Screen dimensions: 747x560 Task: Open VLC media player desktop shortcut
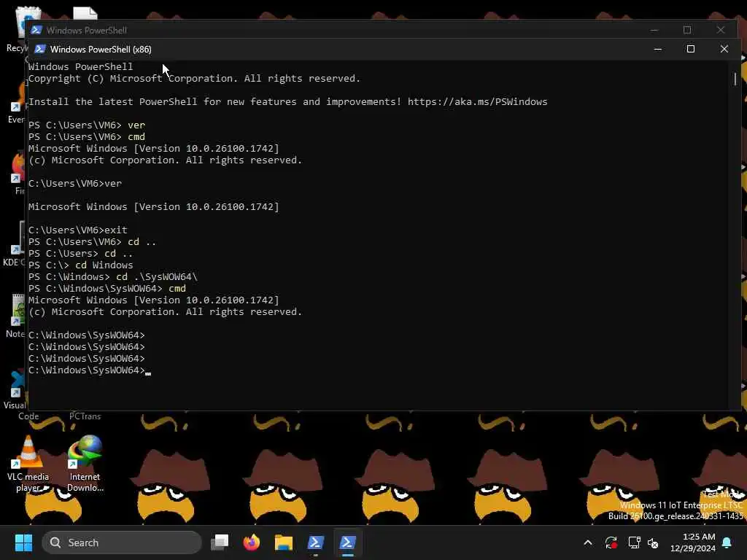click(28, 463)
